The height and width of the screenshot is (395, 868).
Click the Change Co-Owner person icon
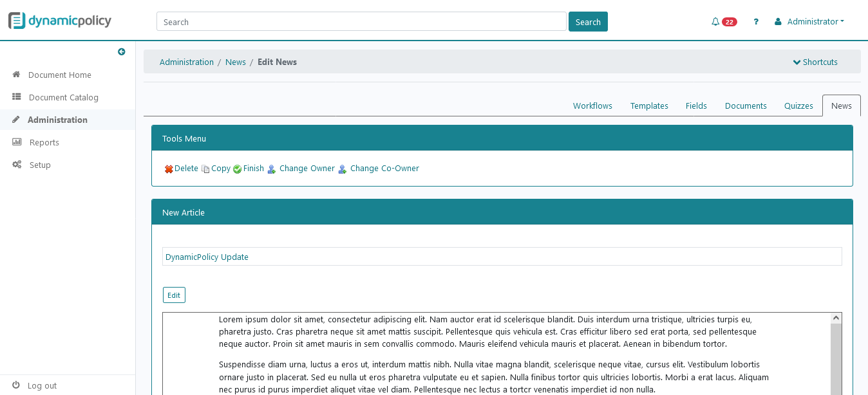(342, 169)
